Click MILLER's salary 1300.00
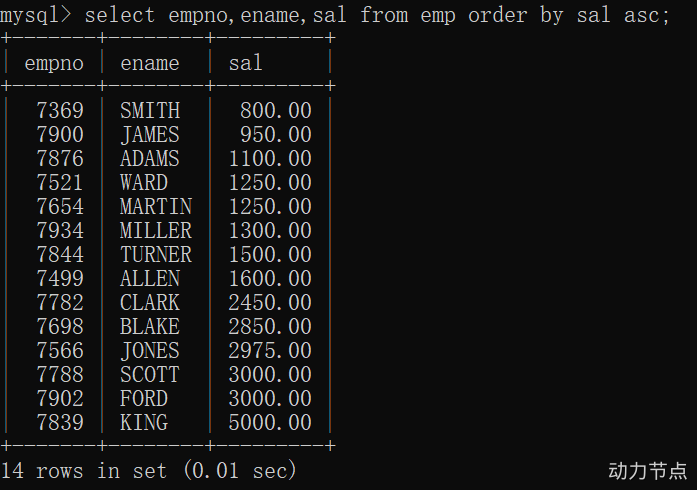697x490 pixels. [x=270, y=230]
